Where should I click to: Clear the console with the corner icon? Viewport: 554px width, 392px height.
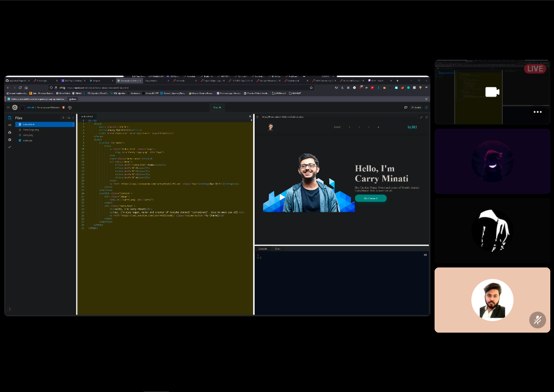(x=426, y=255)
